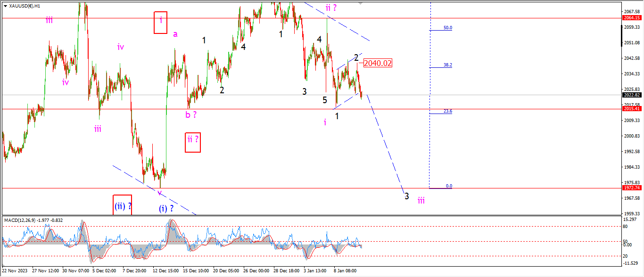Screen dimensions: 644x277
Task: Click the 30 Nov 07:00 time label
Action: [x=76, y=271]
